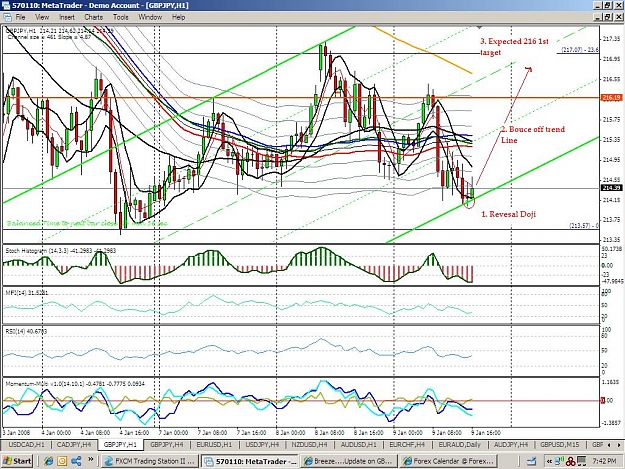Click the 217.35 value on the price scale
This screenshot has height=469, width=625.
pos(611,39)
